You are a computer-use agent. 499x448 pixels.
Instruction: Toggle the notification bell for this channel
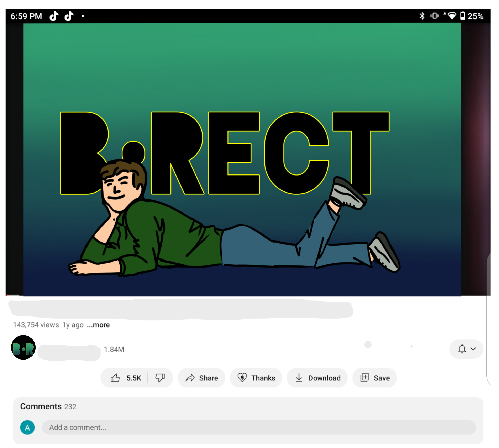[462, 349]
